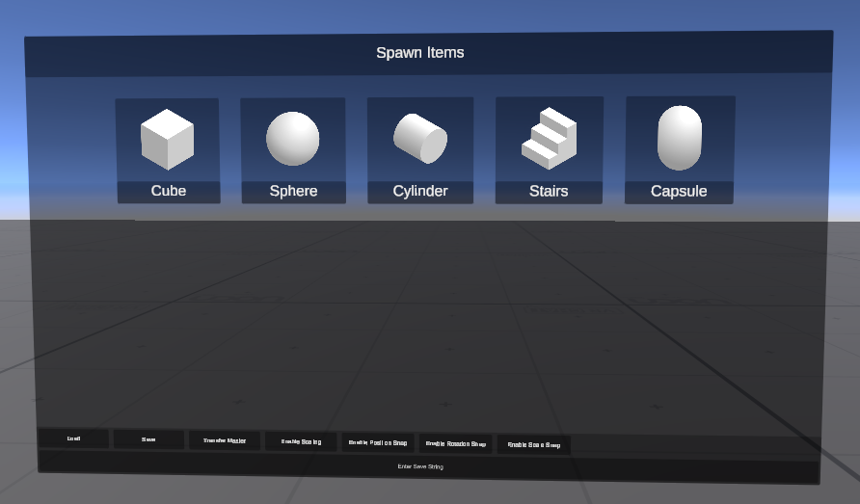The height and width of the screenshot is (504, 860).
Task: Toggle Enable Rotation Snap
Action: (x=455, y=443)
